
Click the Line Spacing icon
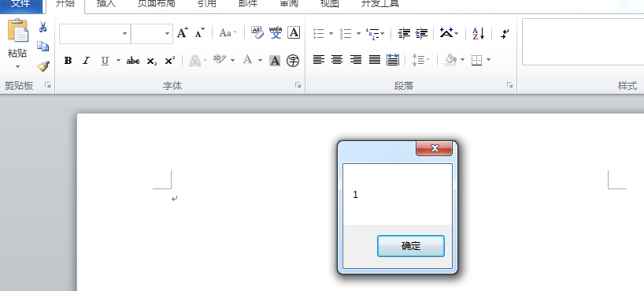[418, 60]
